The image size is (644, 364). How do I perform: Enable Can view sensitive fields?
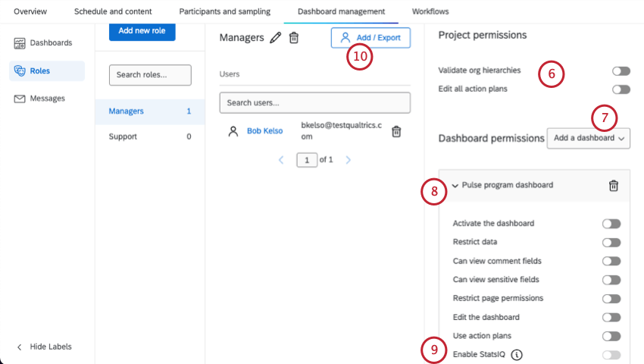click(611, 280)
